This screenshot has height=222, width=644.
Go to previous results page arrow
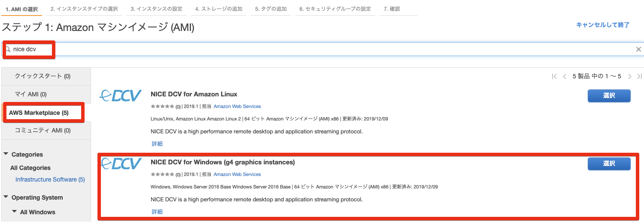565,76
